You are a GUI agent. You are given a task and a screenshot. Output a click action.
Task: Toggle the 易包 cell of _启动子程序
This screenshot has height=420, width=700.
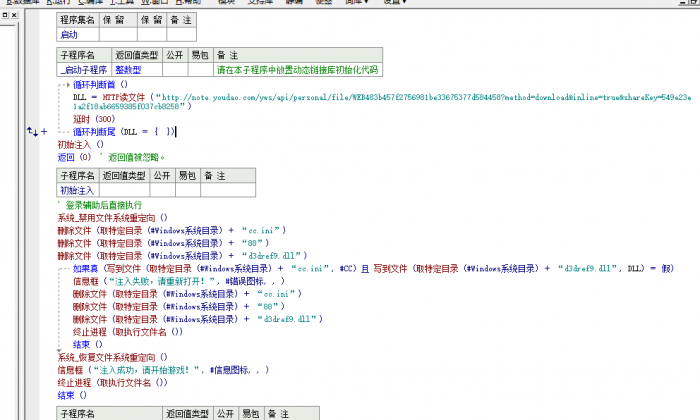click(200, 70)
